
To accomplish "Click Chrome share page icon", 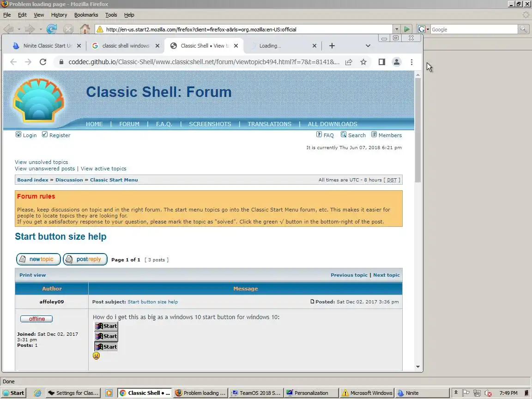I will coord(349,62).
